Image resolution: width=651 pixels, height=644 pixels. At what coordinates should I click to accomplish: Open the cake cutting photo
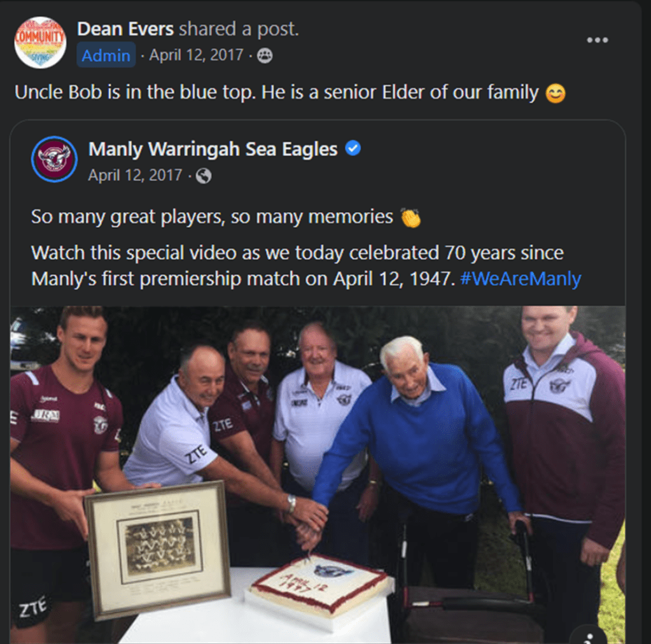(x=318, y=475)
